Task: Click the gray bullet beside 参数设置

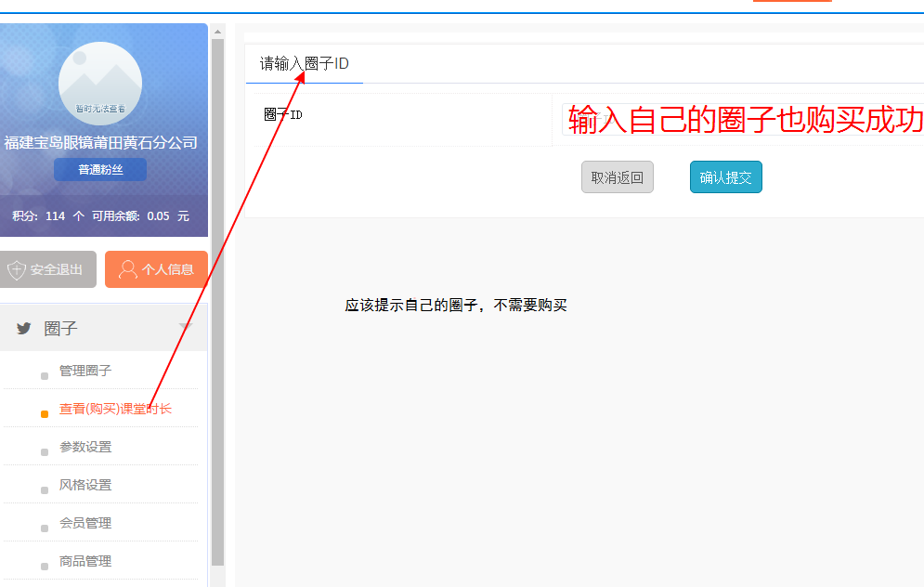Action: [45, 452]
